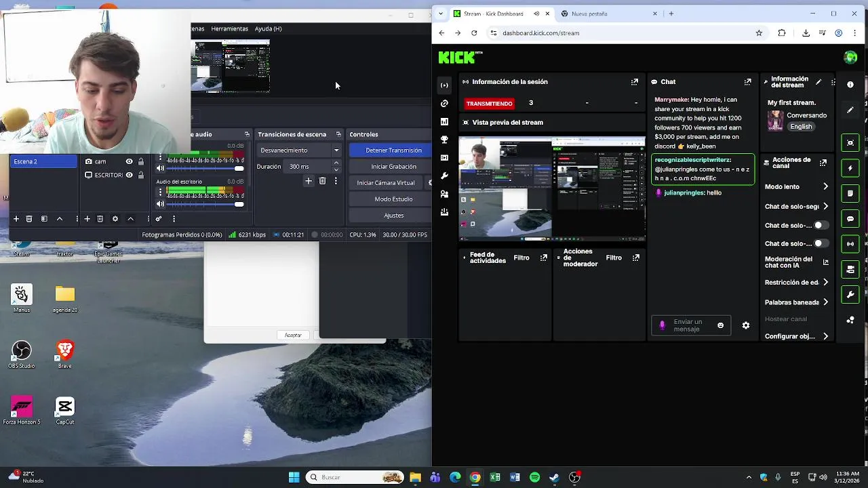
Task: Expand the Palabras baneadas option
Action: pos(825,302)
